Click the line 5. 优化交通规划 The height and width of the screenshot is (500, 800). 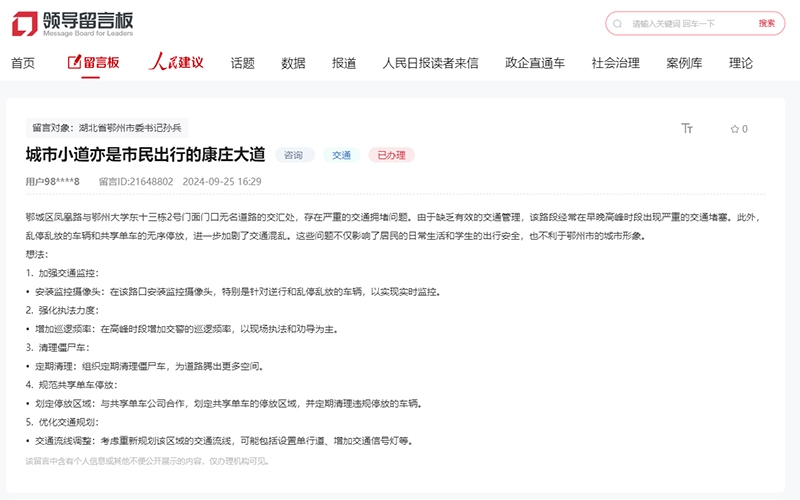click(x=62, y=422)
